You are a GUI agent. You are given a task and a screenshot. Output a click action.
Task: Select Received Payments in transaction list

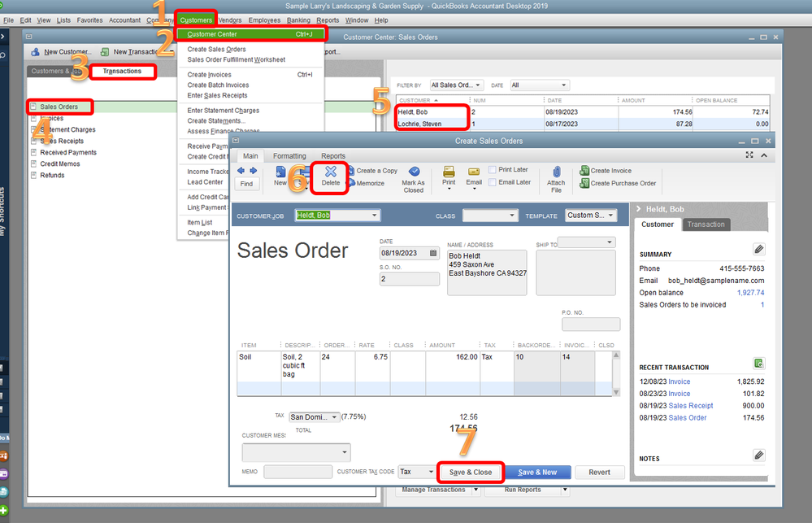point(68,152)
